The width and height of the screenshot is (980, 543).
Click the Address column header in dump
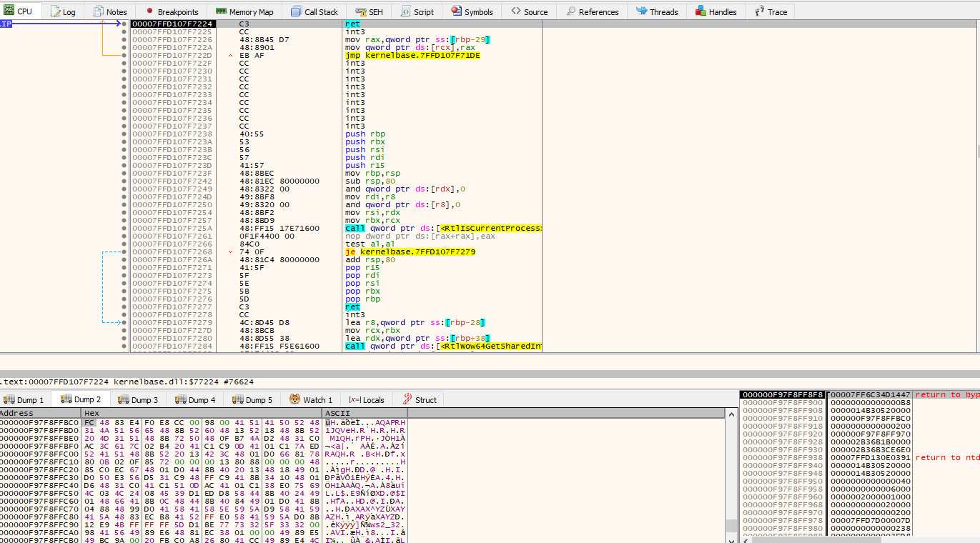pos(40,414)
